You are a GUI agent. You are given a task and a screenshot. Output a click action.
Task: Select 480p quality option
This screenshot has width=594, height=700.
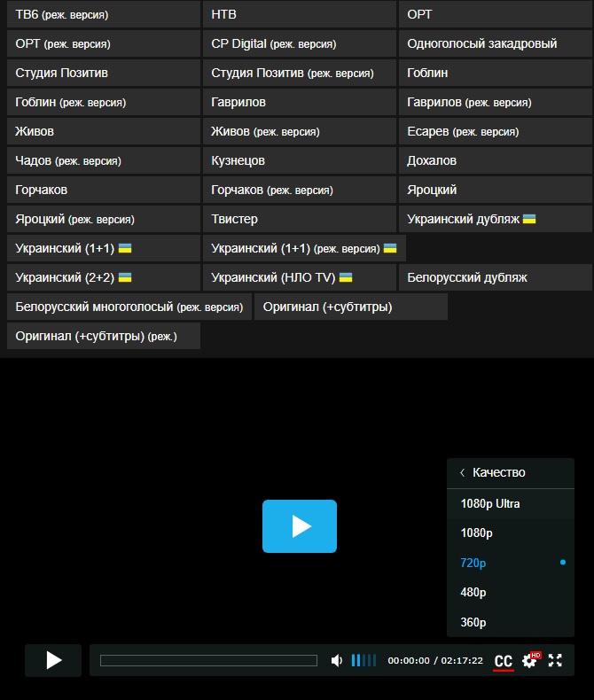coord(511,593)
